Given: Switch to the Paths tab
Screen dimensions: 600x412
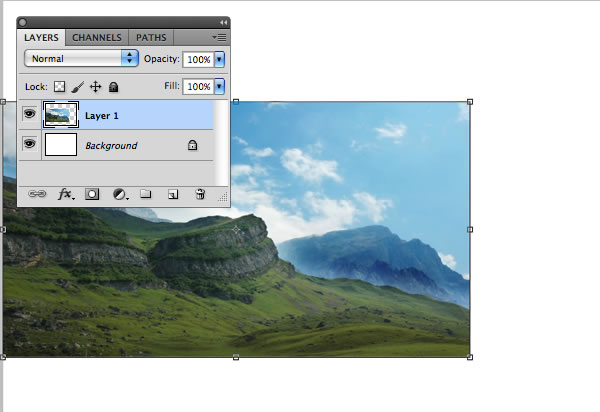Looking at the screenshot, I should (151, 37).
